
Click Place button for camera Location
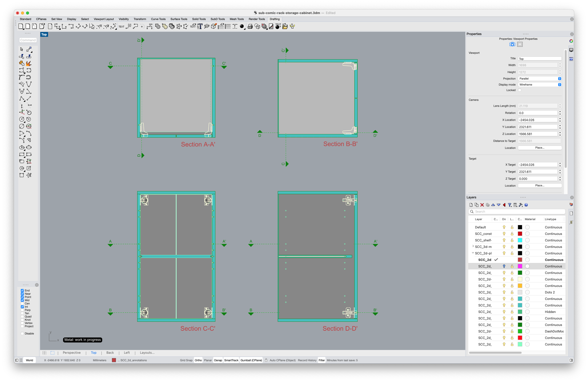point(540,148)
